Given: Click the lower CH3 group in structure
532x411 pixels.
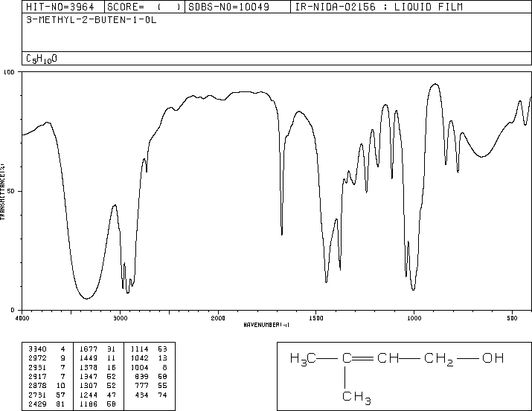Looking at the screenshot, I should click(x=356, y=397).
